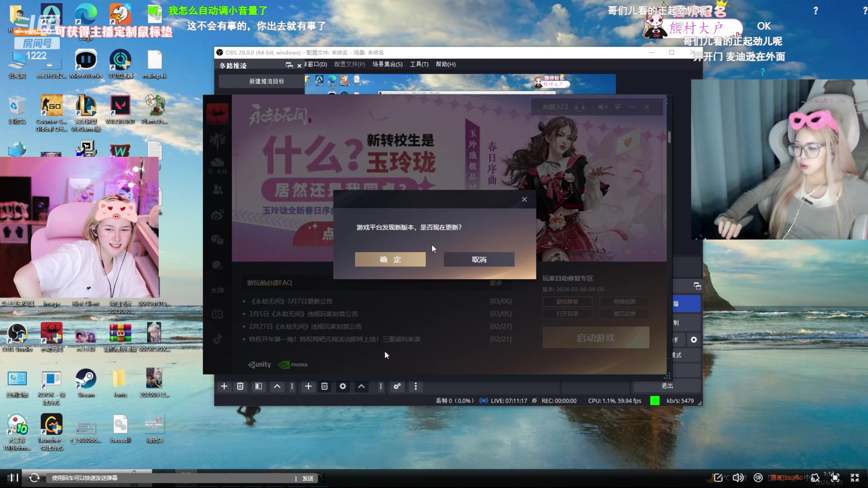Select the VALORANT desktop icon
This screenshot has height=488, width=868.
120,110
